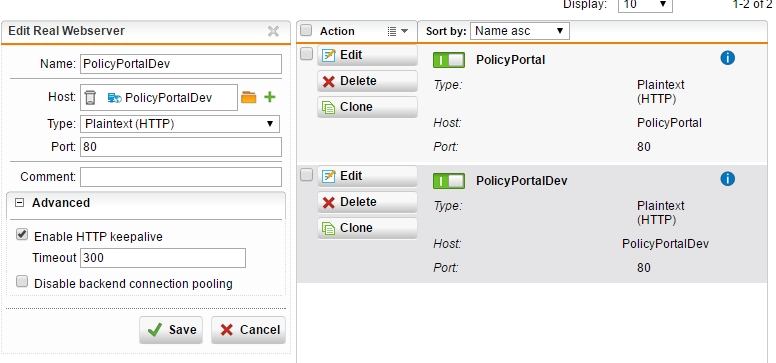
Task: Edit the PolicyPortalDev webserver
Action: pyautogui.click(x=367, y=176)
